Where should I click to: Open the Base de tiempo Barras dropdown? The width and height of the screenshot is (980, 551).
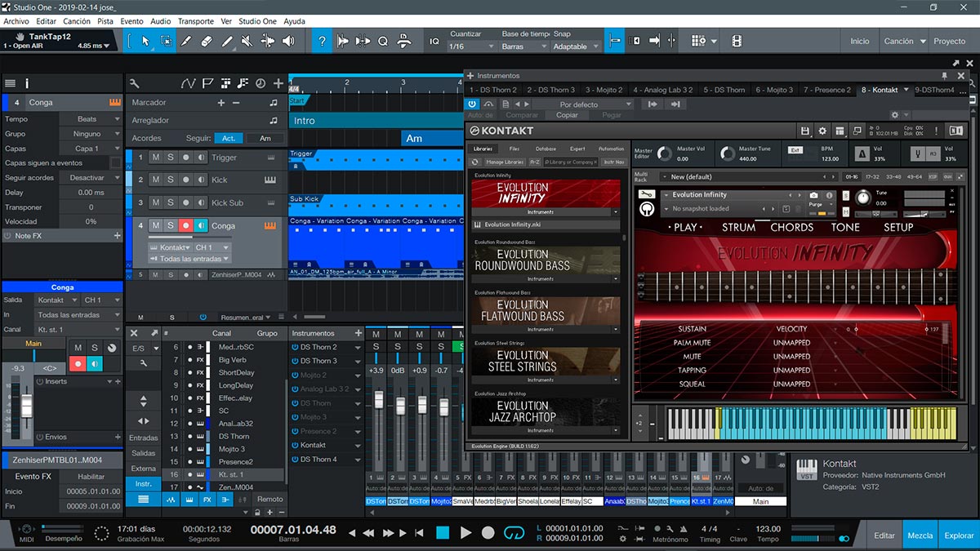(523, 47)
